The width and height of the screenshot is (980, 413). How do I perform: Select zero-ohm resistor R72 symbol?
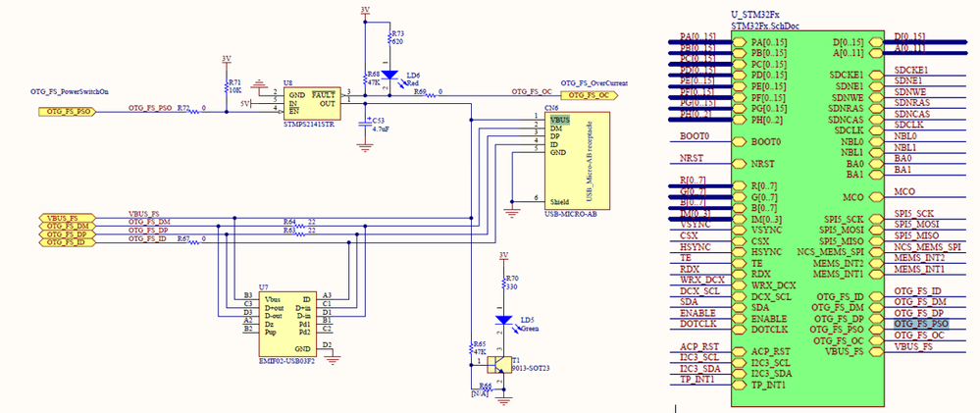point(194,112)
